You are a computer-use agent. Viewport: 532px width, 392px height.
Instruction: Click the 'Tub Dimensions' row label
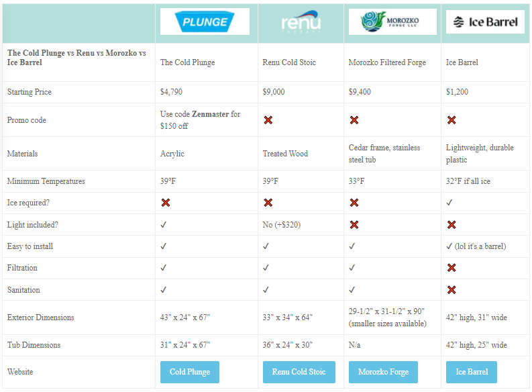pyautogui.click(x=34, y=345)
